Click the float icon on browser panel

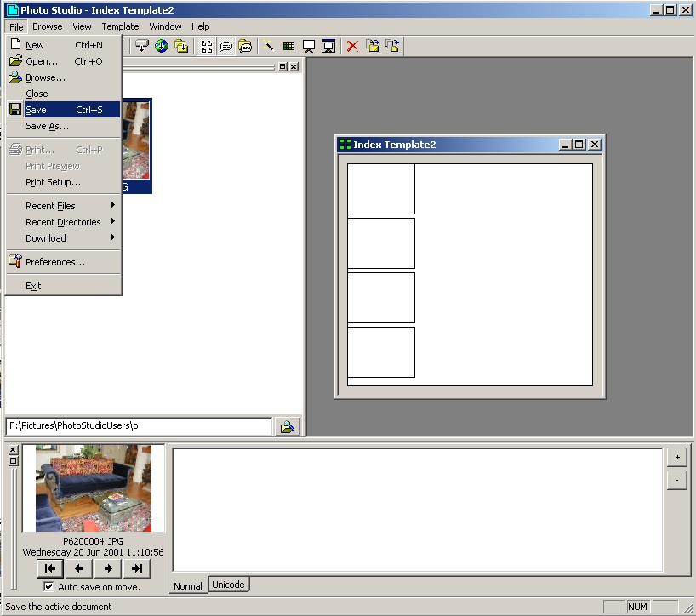282,66
